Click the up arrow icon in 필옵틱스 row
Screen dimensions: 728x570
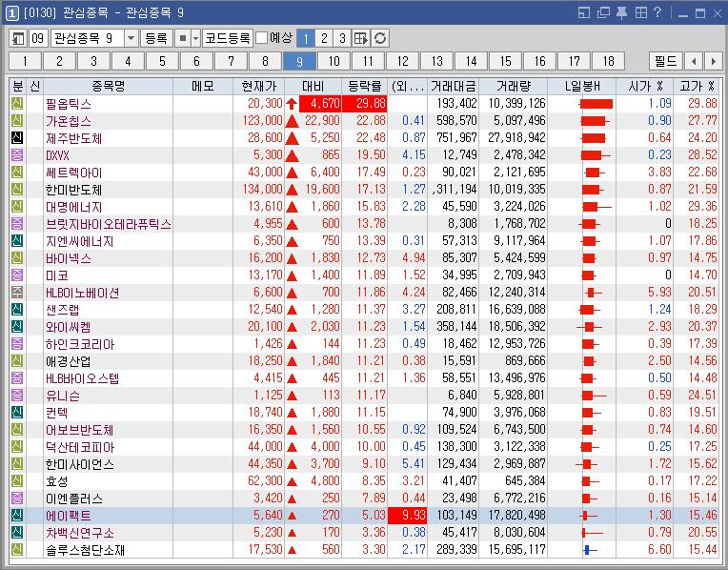click(292, 103)
